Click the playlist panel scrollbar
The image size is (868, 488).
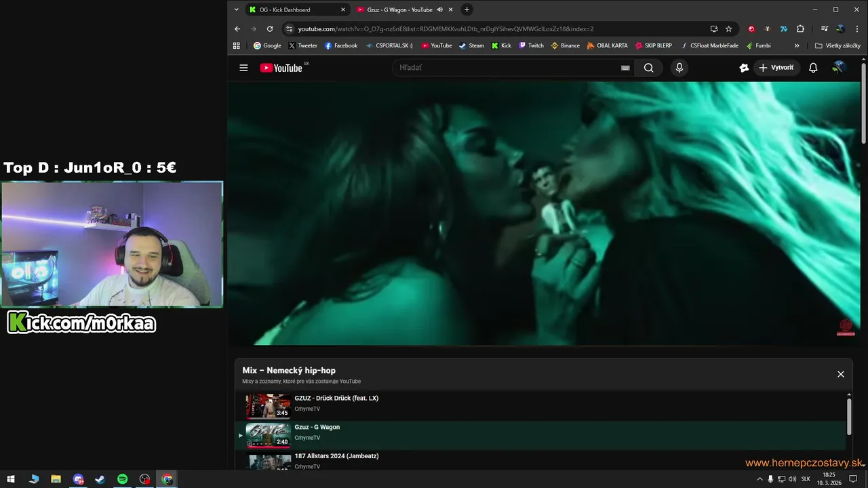848,417
